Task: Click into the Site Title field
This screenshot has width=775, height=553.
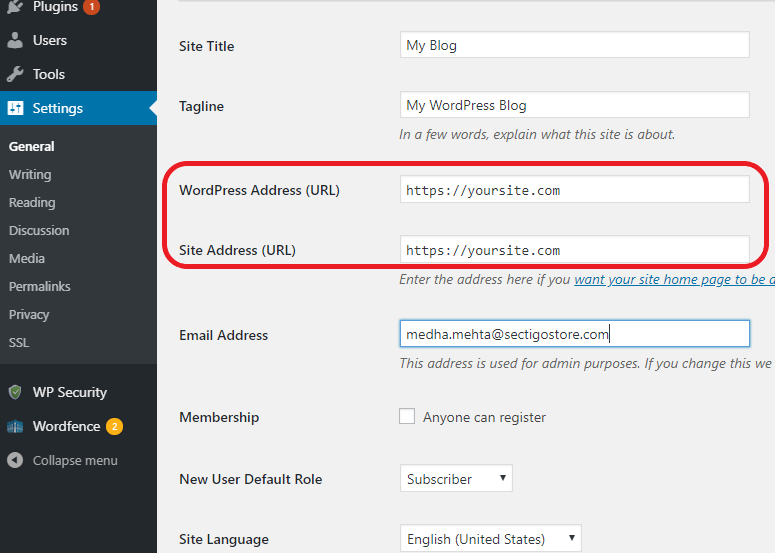Action: (574, 45)
